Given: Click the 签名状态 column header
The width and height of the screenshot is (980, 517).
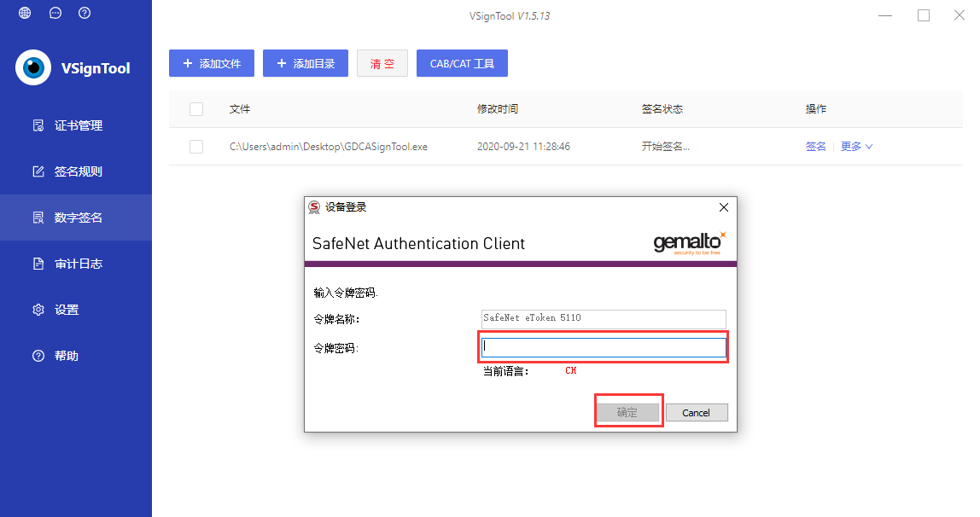Looking at the screenshot, I should 662,109.
